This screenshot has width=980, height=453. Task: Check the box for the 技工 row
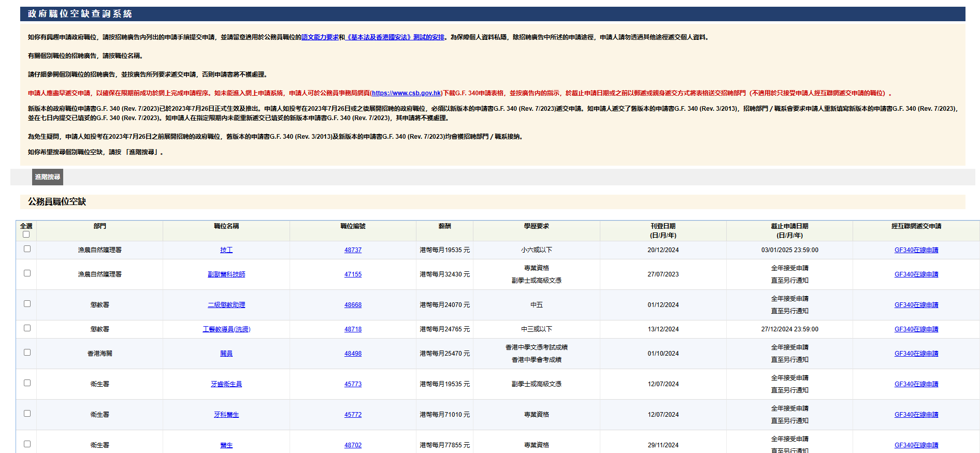click(x=27, y=249)
